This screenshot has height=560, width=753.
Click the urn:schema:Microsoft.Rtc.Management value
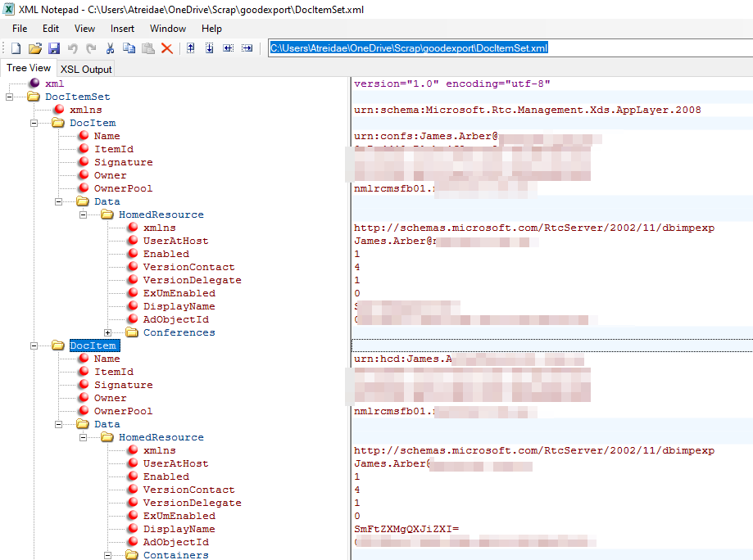pyautogui.click(x=528, y=110)
